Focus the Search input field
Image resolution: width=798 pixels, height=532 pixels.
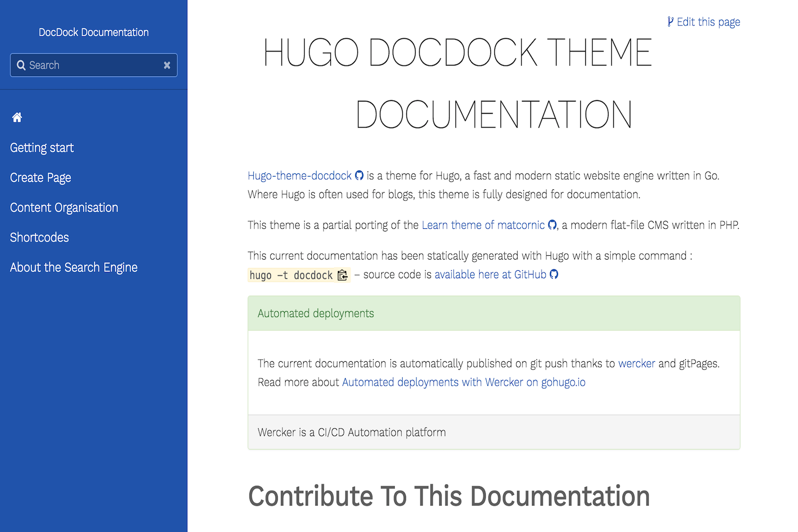tap(94, 65)
